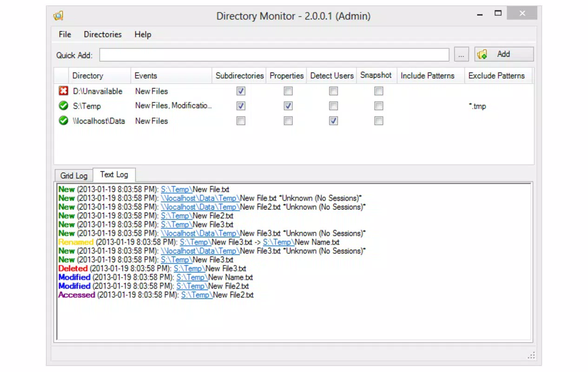Select the Text Log tab
Image resolution: width=588 pixels, height=372 pixels.
point(114,175)
